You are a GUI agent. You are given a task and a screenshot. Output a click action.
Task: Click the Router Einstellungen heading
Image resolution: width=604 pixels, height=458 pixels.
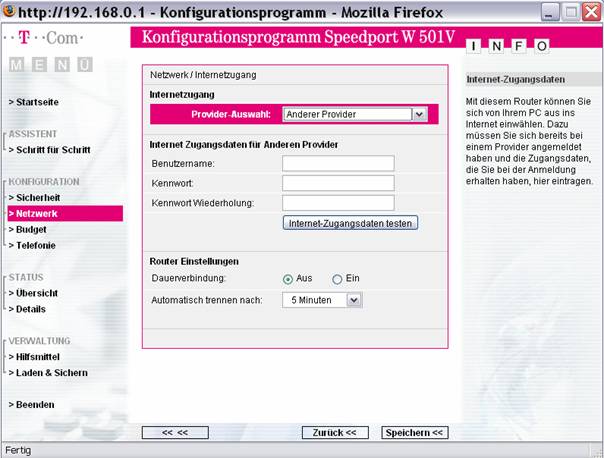click(194, 261)
